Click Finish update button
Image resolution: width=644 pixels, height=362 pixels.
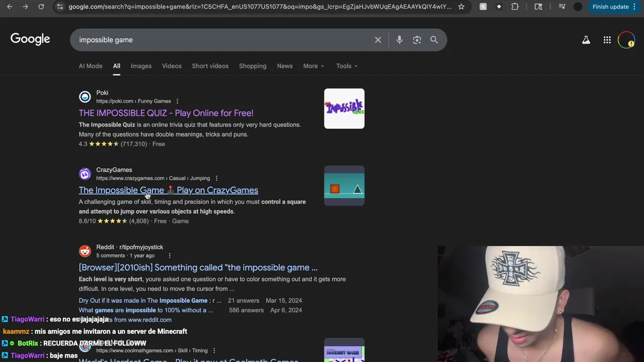pyautogui.click(x=610, y=7)
